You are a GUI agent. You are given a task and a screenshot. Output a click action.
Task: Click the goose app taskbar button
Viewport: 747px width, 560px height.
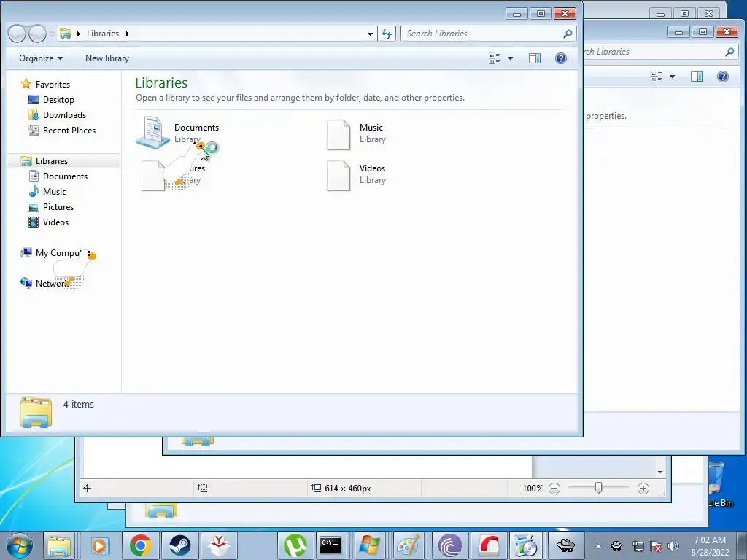(x=565, y=545)
